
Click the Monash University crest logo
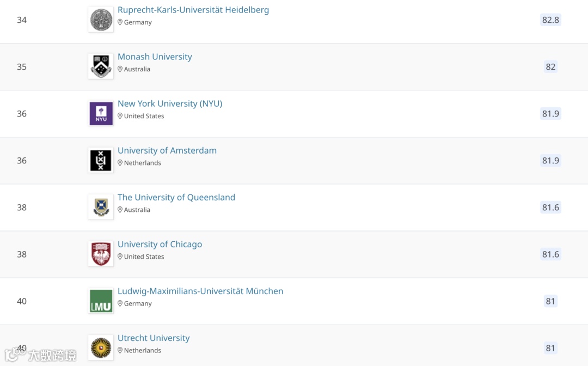point(101,66)
